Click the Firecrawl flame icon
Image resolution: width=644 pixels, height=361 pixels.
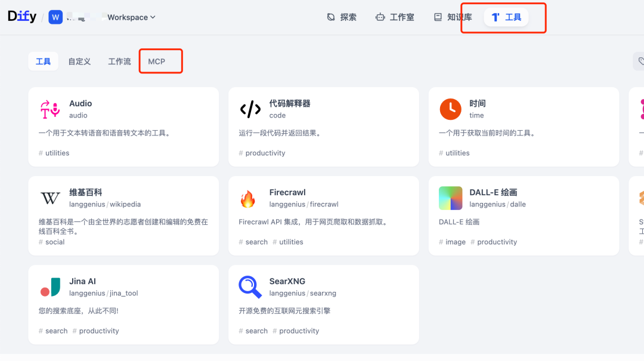coord(247,199)
